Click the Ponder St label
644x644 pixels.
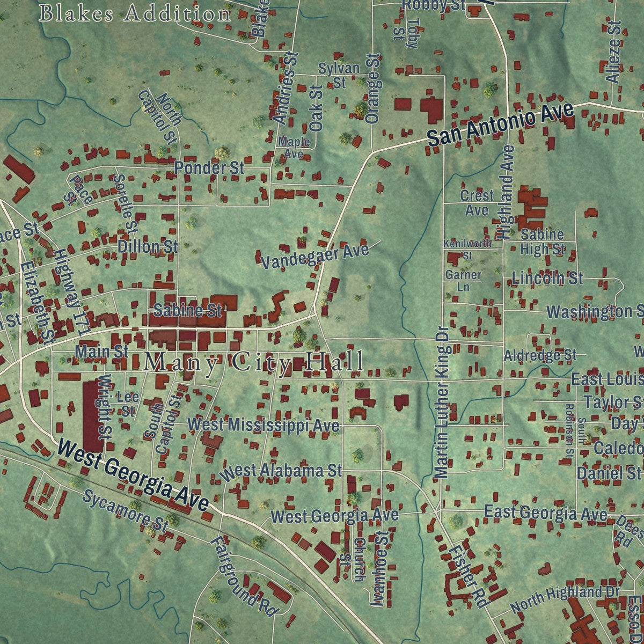(x=209, y=168)
